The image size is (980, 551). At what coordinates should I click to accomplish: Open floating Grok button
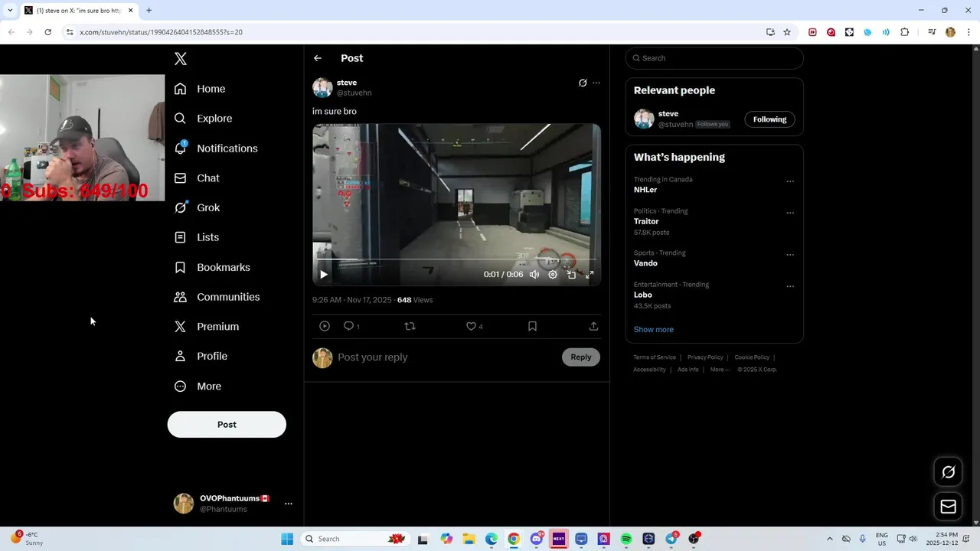pos(948,472)
